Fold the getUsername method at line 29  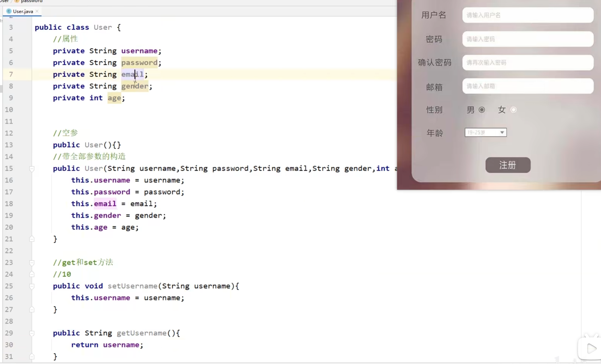(32, 333)
